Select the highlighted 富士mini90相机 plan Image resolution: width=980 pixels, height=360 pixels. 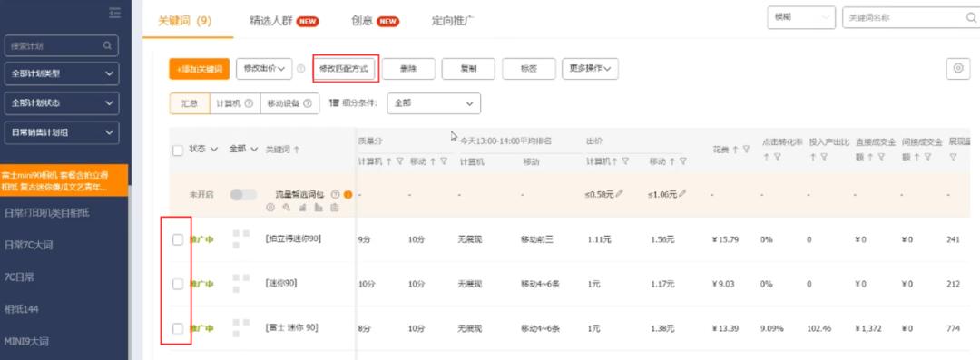click(64, 180)
